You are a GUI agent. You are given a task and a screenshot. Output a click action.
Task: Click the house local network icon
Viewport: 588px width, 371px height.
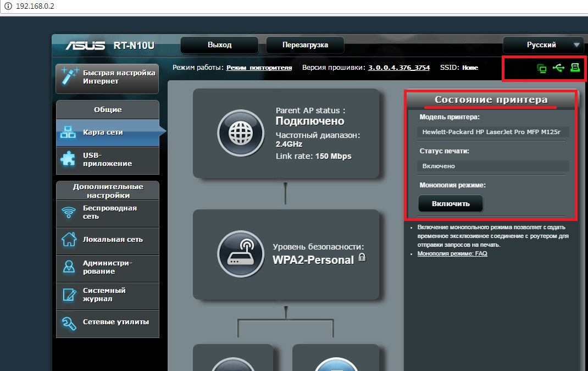pyautogui.click(x=69, y=239)
